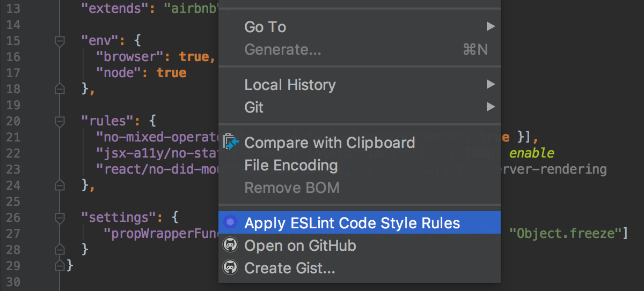
Task: Expand the Git submenu arrow
Action: pyautogui.click(x=490, y=107)
